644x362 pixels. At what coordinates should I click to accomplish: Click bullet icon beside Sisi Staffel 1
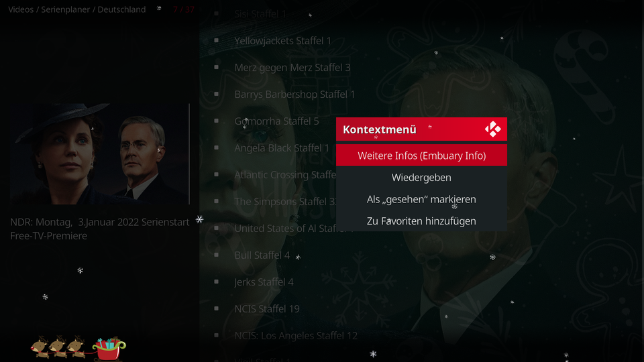tap(217, 13)
